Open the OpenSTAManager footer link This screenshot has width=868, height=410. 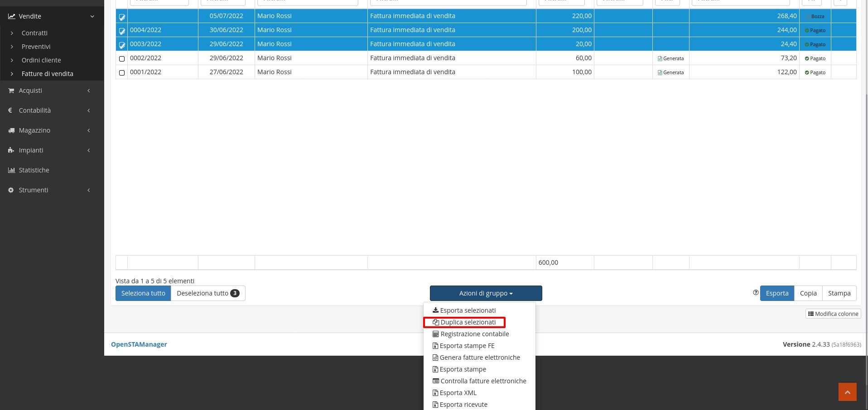pos(139,344)
